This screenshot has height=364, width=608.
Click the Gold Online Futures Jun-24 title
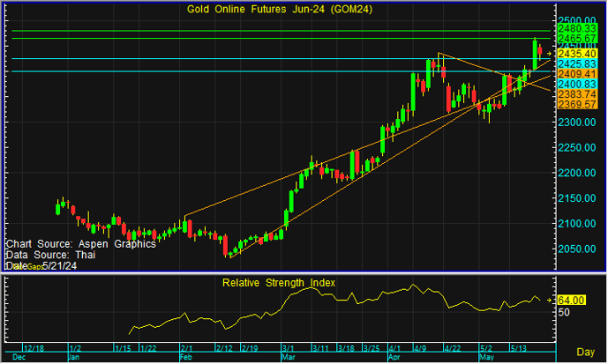[x=280, y=9]
